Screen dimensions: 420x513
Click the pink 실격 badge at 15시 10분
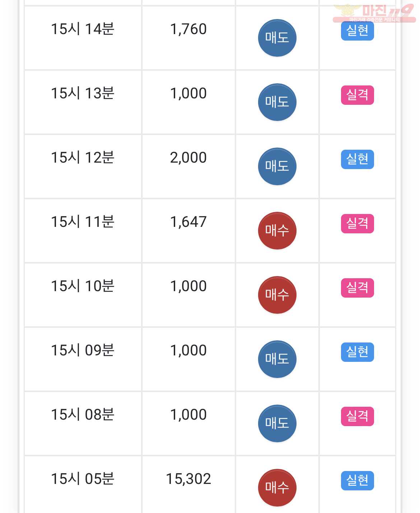click(x=357, y=288)
